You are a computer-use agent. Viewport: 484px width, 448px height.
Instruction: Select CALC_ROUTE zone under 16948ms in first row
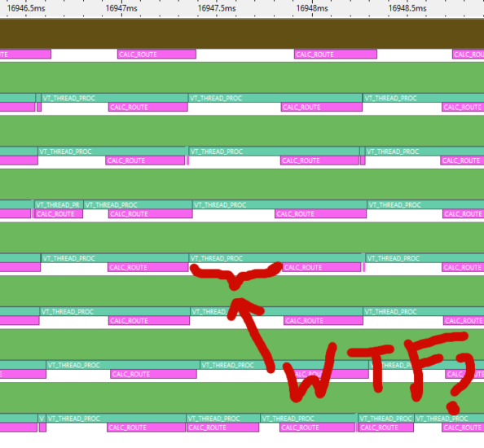[336, 55]
